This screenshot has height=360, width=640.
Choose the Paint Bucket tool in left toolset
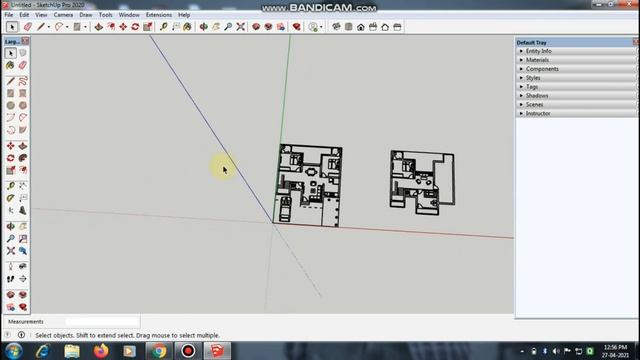click(x=11, y=65)
